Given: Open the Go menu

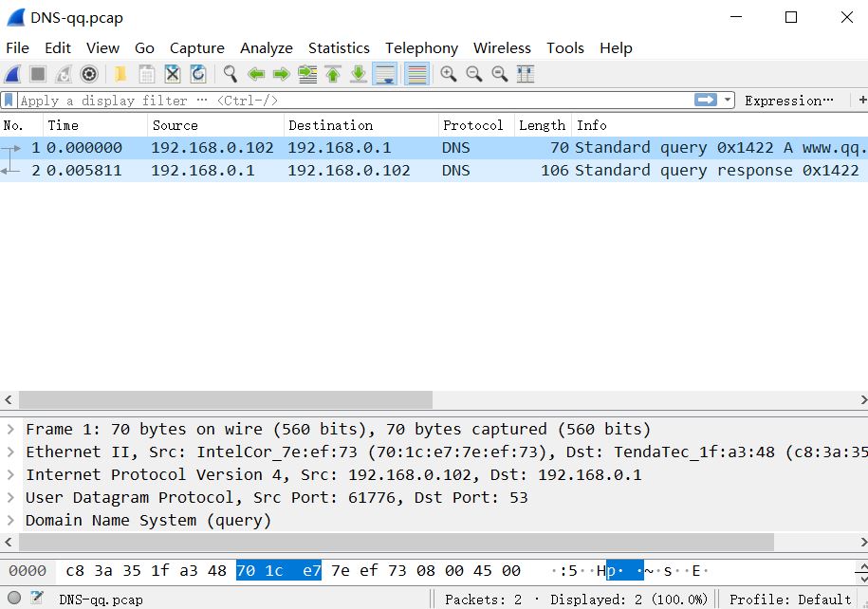Looking at the screenshot, I should click(144, 48).
